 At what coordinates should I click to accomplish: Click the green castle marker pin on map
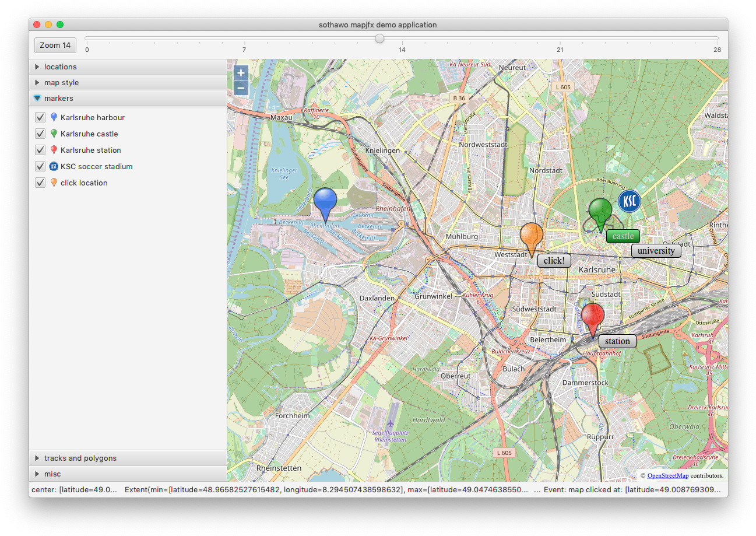(x=600, y=215)
